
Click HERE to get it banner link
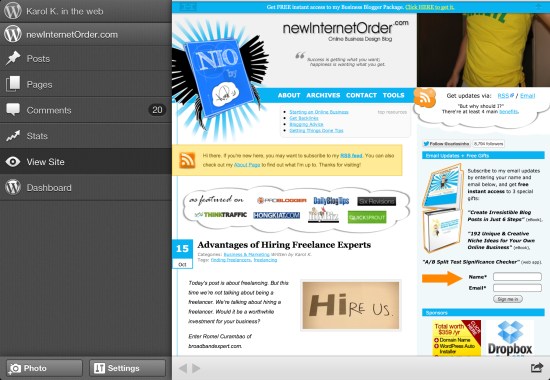click(x=430, y=7)
